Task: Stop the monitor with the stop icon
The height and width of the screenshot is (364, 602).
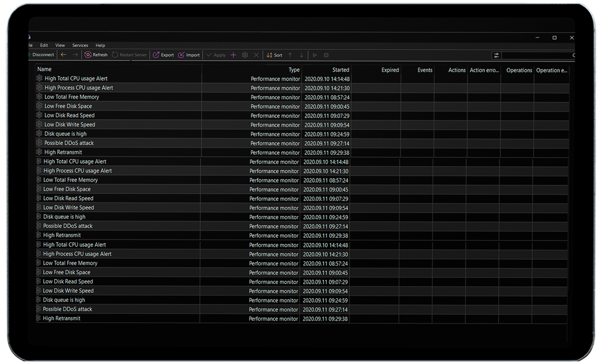Action: click(326, 55)
